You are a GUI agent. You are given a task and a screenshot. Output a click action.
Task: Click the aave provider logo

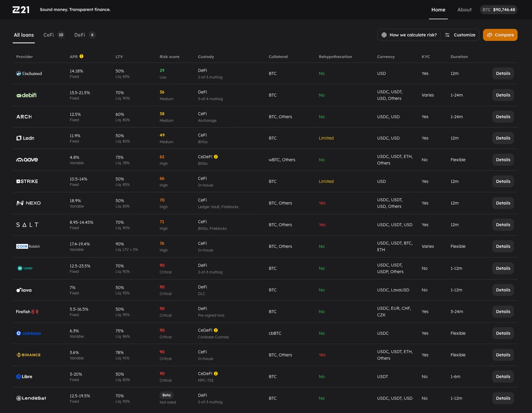(x=27, y=160)
